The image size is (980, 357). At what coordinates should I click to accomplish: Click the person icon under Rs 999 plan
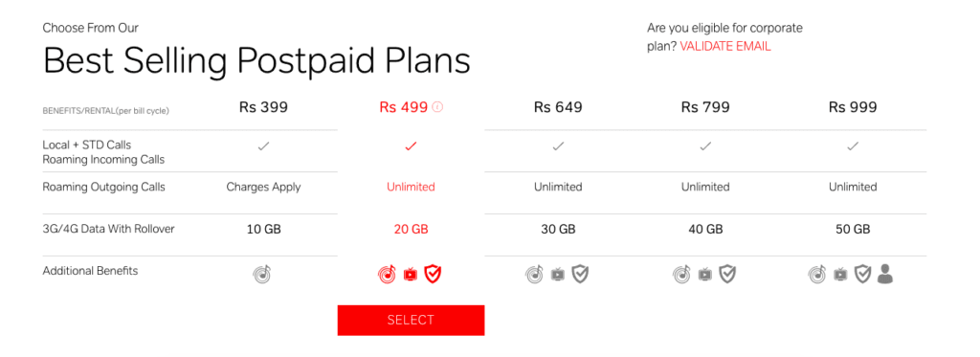[884, 273]
